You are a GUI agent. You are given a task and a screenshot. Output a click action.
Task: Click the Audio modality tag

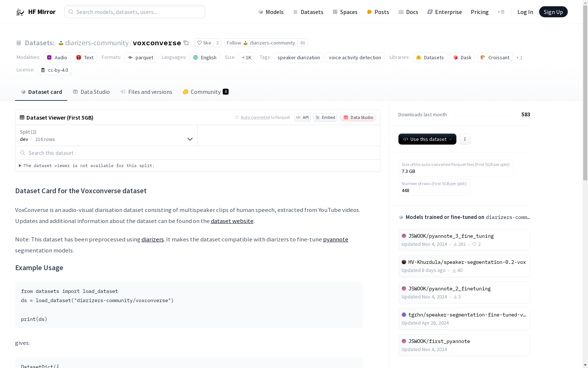[x=57, y=57]
